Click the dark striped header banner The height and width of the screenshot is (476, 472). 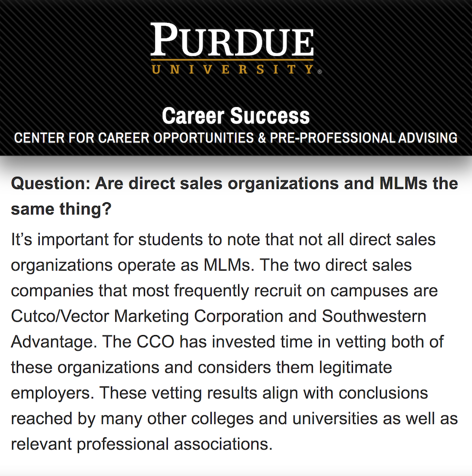pos(236,78)
